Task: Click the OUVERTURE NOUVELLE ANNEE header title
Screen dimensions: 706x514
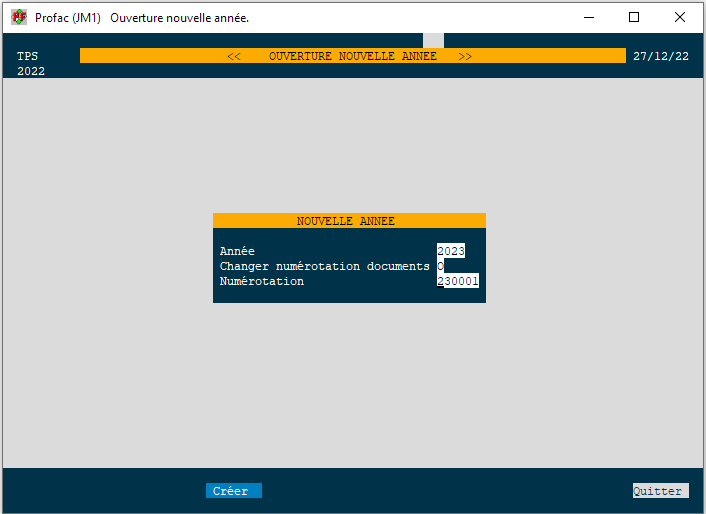Action: point(352,57)
